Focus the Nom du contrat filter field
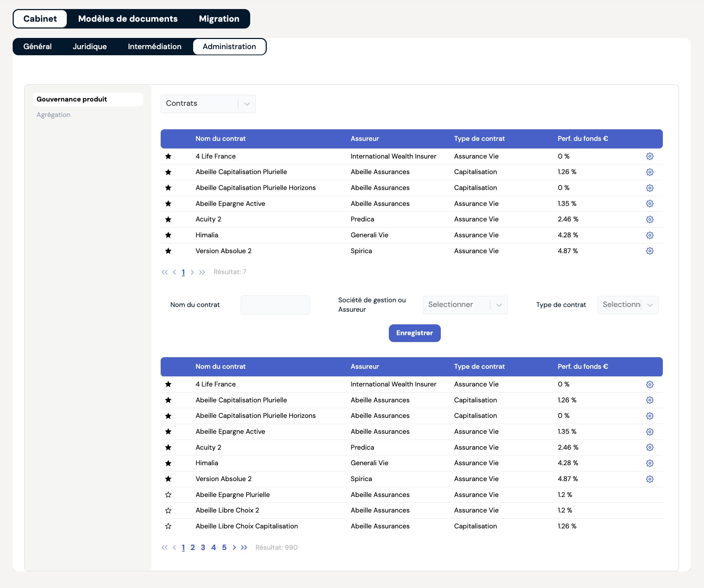 click(275, 305)
